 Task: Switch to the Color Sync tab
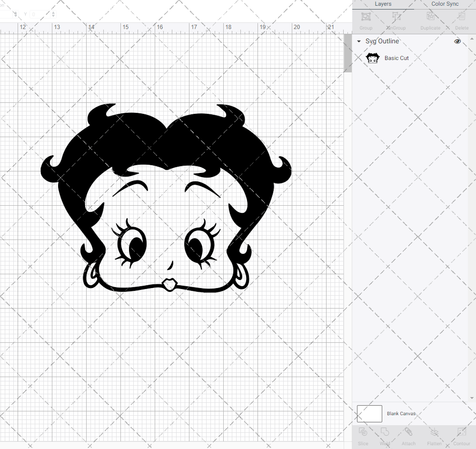pyautogui.click(x=445, y=4)
